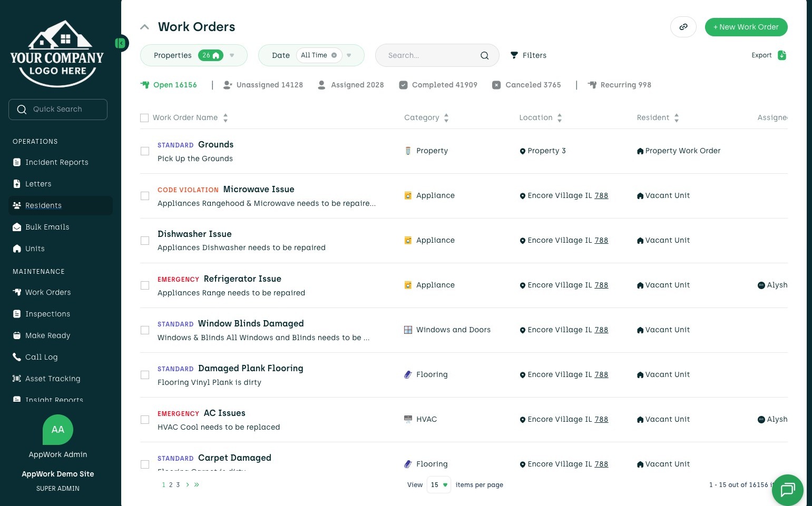Screen dimensions: 812x506
Task: Click the Export download icon
Action: [x=782, y=55]
